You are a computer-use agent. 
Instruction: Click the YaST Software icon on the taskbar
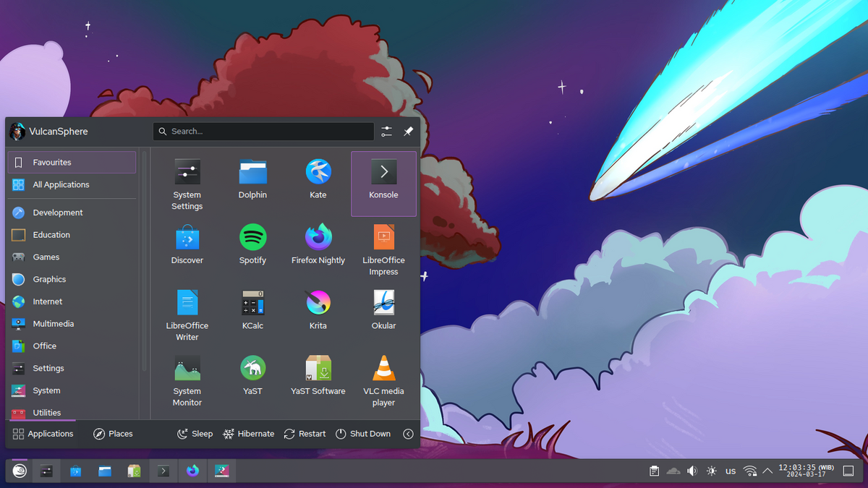134,471
